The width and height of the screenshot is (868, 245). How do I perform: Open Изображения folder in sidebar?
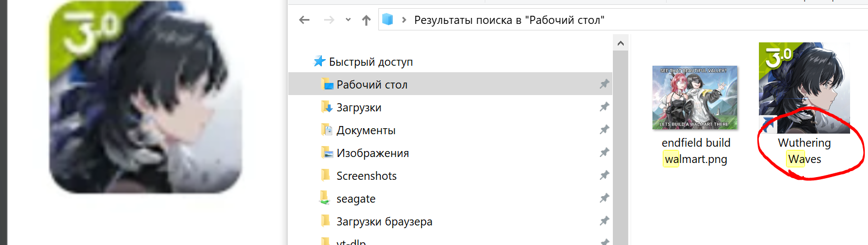pos(372,153)
